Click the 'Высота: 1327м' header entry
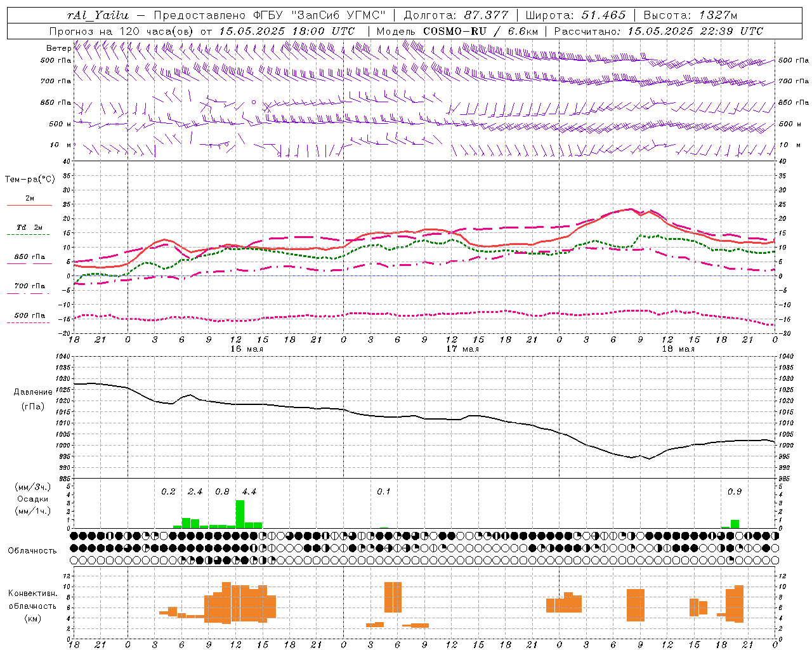 pos(690,15)
